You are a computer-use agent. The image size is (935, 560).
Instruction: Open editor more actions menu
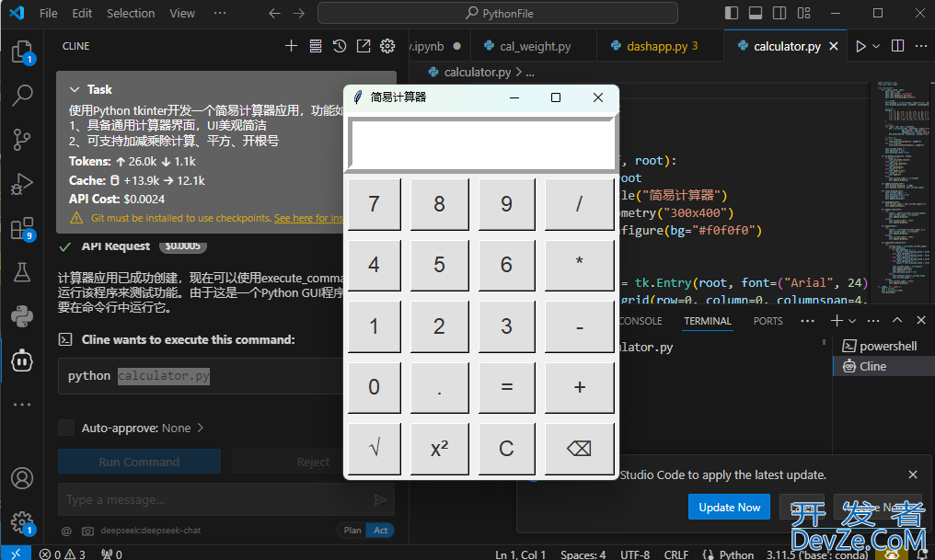[921, 46]
